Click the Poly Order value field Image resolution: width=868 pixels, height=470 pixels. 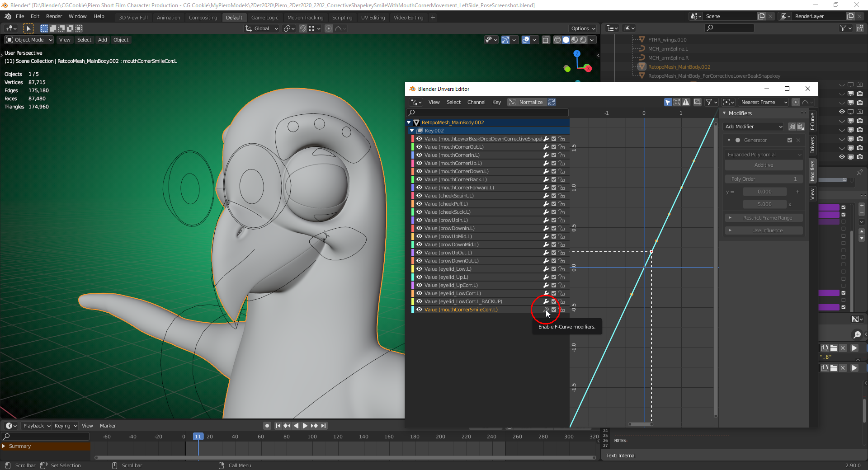[764, 179]
